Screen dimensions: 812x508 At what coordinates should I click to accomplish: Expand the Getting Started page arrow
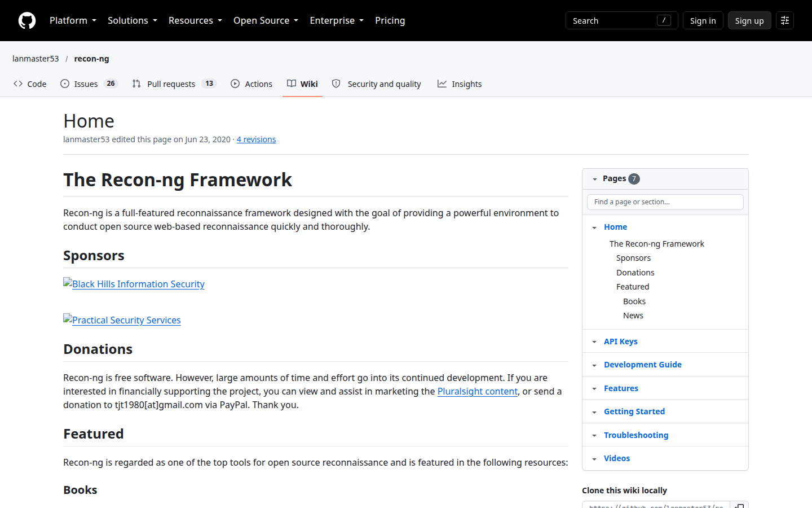click(594, 412)
